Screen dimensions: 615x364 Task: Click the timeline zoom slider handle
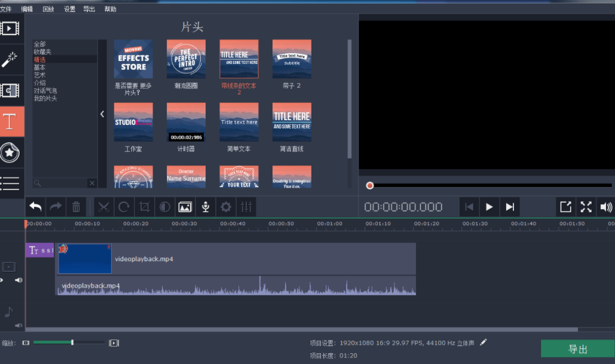(72, 342)
